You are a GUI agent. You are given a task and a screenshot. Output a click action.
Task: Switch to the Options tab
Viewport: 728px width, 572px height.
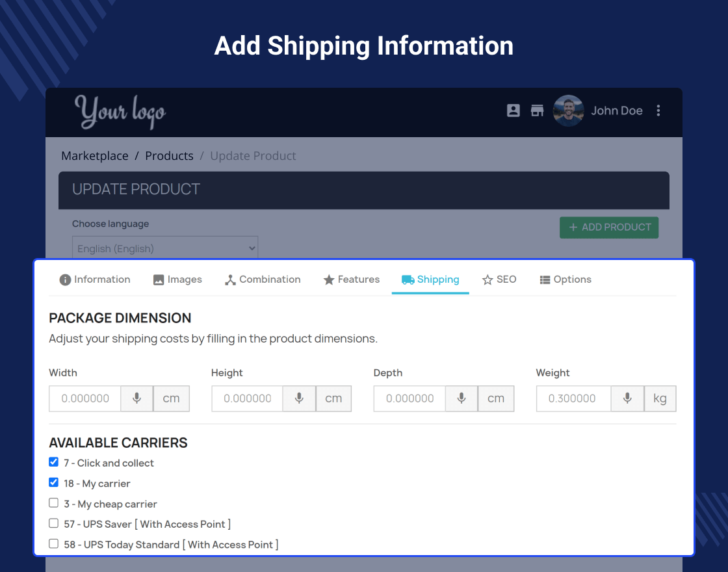click(565, 279)
